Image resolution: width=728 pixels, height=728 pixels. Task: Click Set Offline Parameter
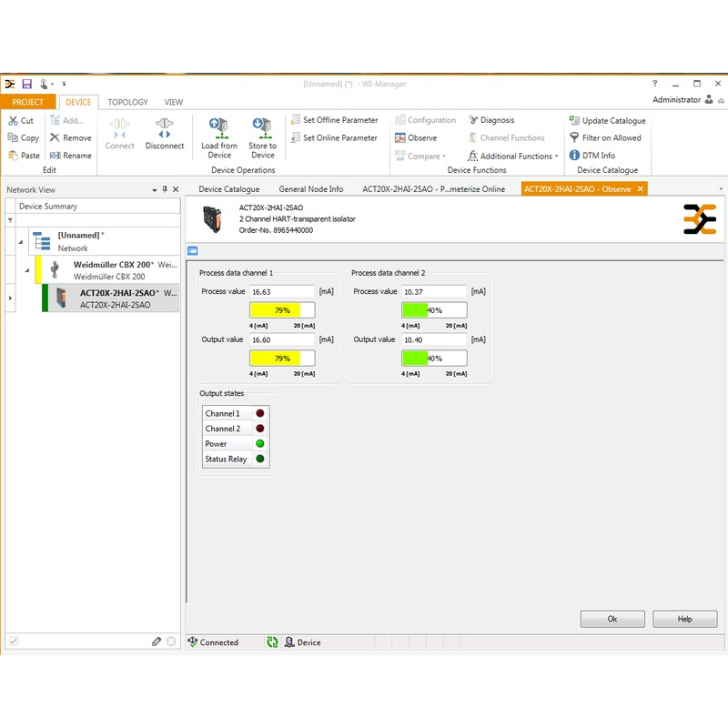coord(334,120)
